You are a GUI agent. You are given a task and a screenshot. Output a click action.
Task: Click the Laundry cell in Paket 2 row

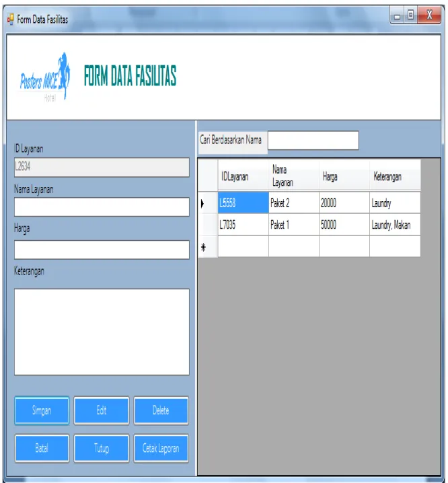pyautogui.click(x=395, y=202)
